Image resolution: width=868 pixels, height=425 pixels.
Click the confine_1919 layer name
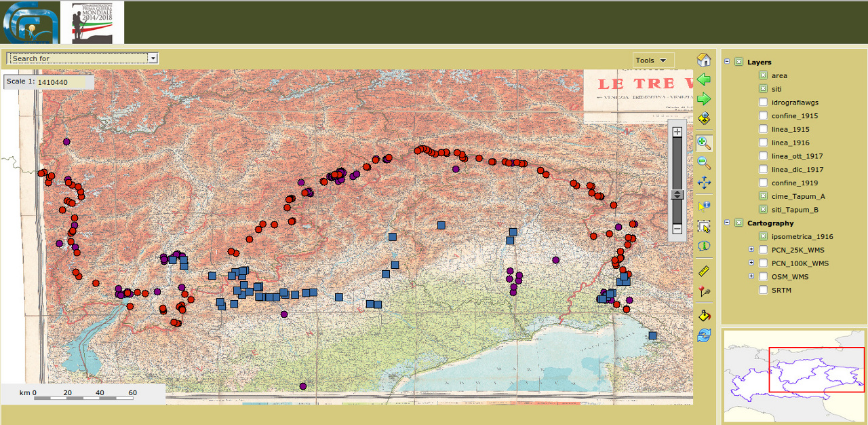coord(795,183)
